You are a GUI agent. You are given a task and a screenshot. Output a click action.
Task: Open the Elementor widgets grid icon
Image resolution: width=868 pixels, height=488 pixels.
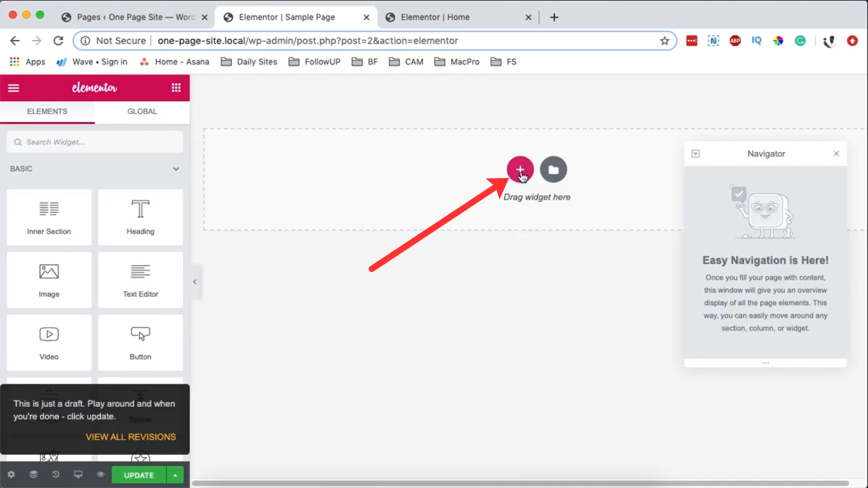(x=176, y=88)
